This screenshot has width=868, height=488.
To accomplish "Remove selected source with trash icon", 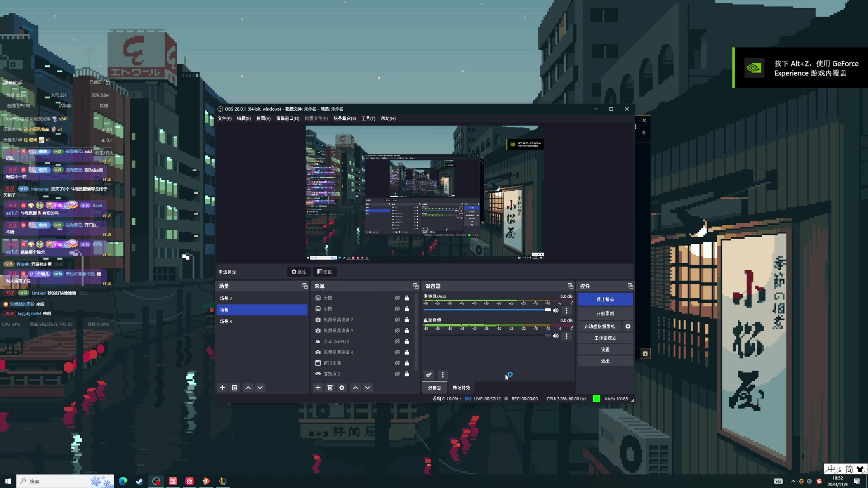I will 330,388.
